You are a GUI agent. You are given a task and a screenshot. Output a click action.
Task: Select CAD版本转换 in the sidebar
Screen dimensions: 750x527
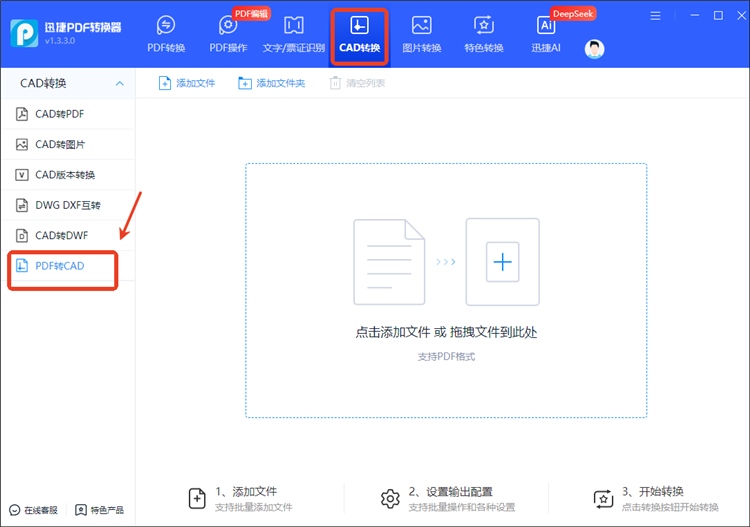(68, 175)
